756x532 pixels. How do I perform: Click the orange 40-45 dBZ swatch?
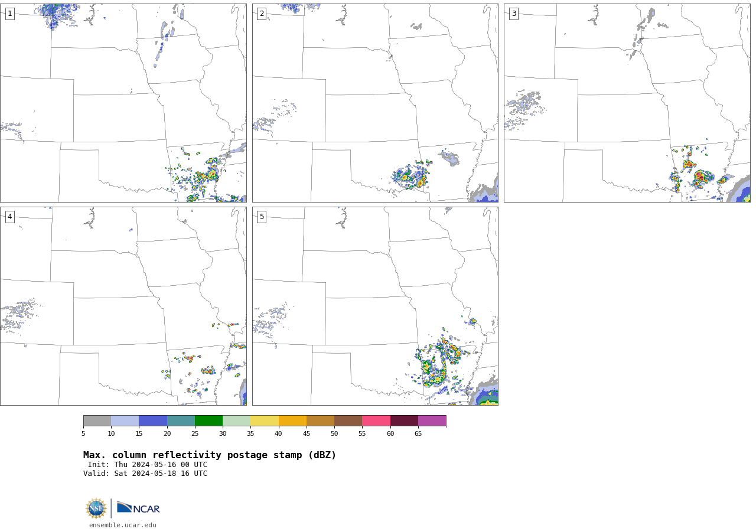click(x=292, y=420)
